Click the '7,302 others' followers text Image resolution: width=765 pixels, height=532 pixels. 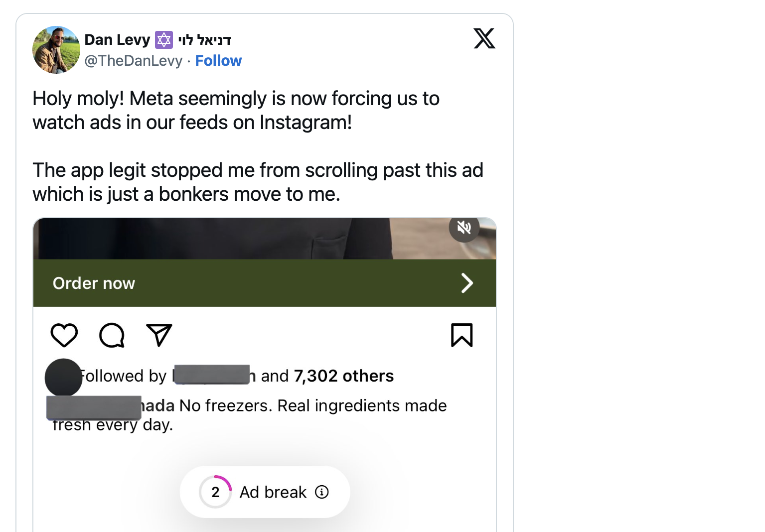344,376
